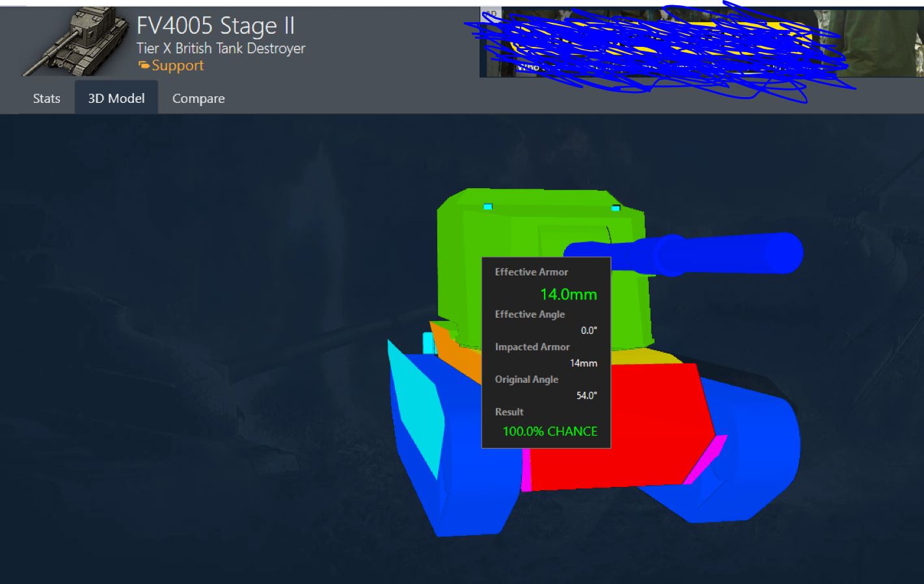Click the Effective Angle 0.0° value
The height and width of the screenshot is (584, 924).
tap(589, 330)
